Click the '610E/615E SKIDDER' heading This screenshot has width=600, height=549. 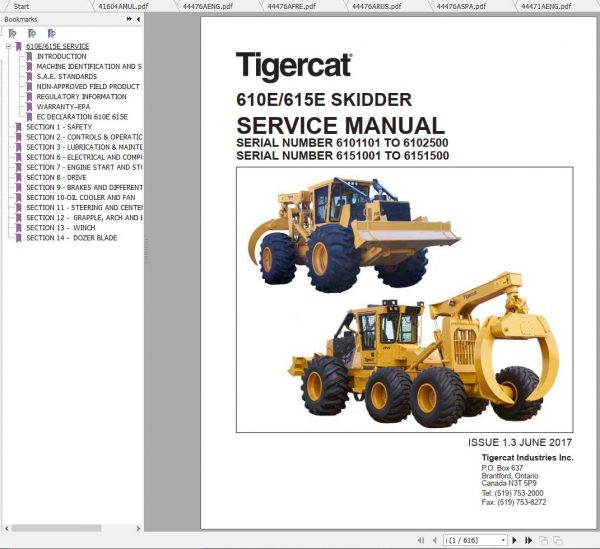point(324,100)
